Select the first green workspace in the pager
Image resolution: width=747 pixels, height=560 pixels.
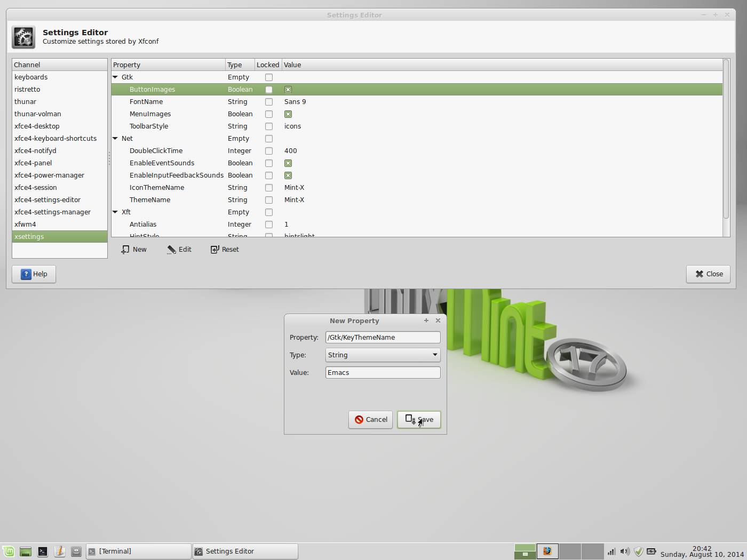[x=525, y=551]
